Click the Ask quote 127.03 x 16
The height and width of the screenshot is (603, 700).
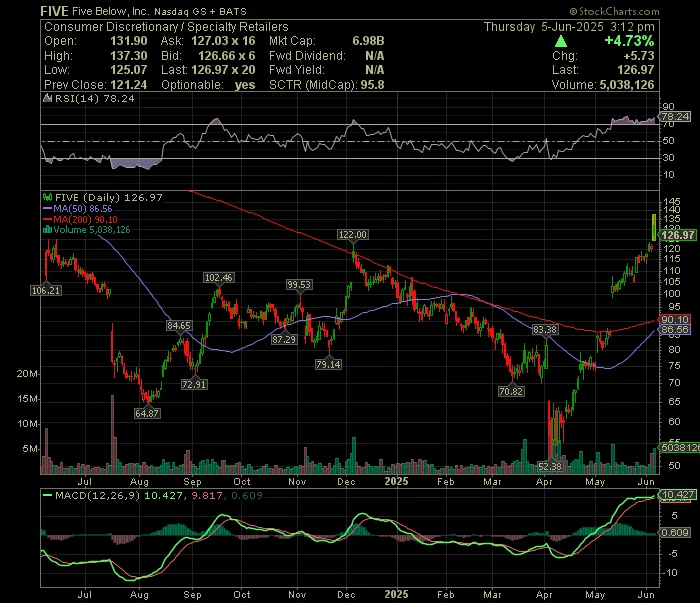(223, 41)
